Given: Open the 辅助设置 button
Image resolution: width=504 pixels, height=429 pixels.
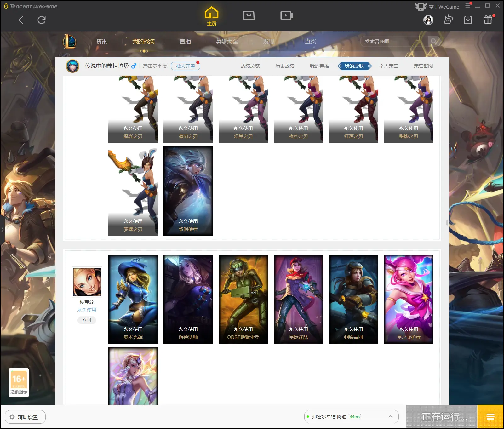Looking at the screenshot, I should pyautogui.click(x=25, y=417).
